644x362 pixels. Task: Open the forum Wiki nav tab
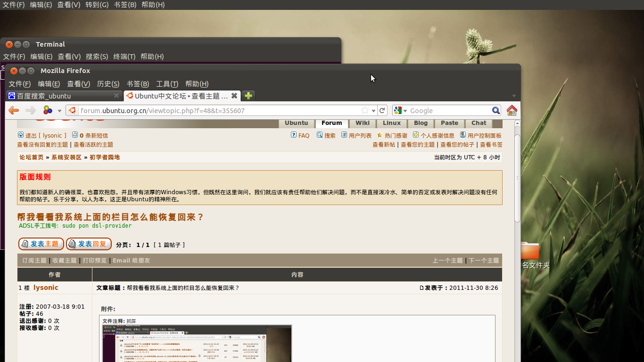coord(363,123)
